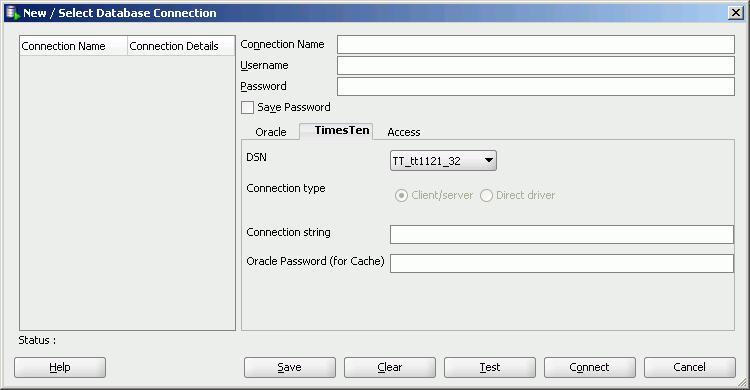750x390 pixels.
Task: Select the Direct driver radio button
Action: (x=486, y=195)
